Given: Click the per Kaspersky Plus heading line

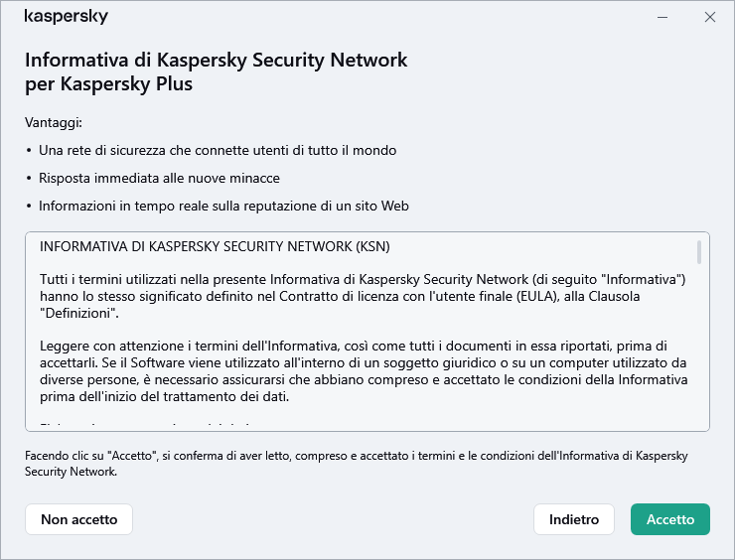Looking at the screenshot, I should coord(108,84).
